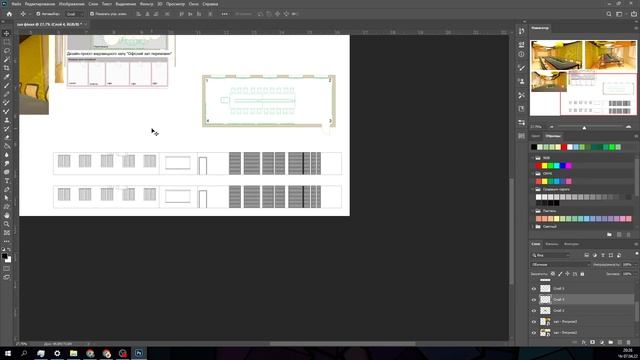640x360 pixels.
Task: Select the Clone Stamp tool
Action: click(x=7, y=120)
